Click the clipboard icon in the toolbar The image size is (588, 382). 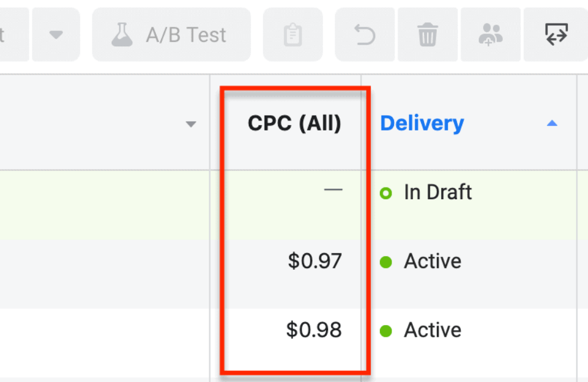292,35
